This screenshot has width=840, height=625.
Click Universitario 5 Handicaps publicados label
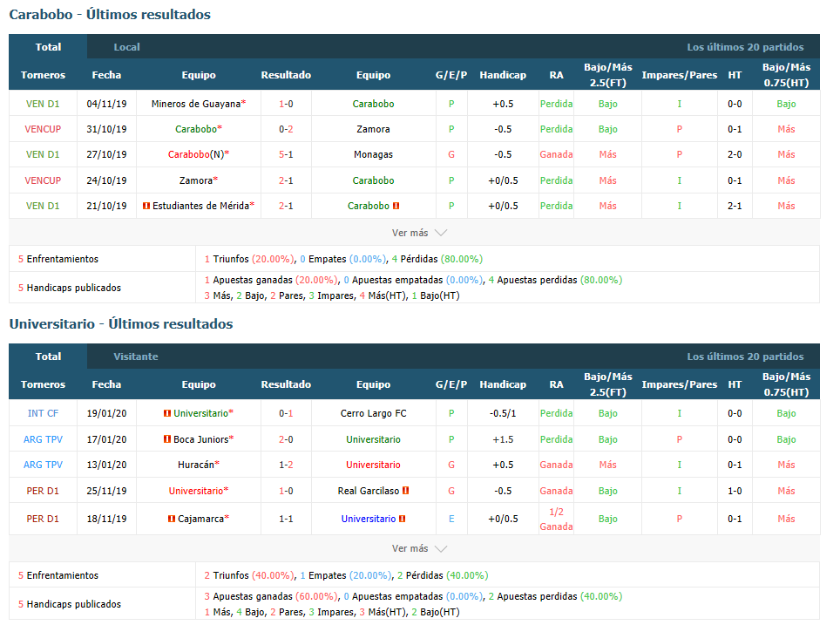(70, 604)
